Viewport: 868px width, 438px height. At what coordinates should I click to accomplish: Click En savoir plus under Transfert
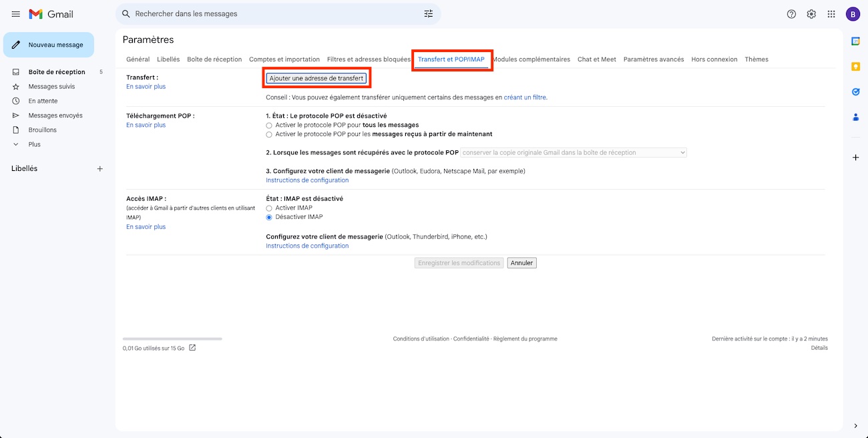tap(146, 87)
